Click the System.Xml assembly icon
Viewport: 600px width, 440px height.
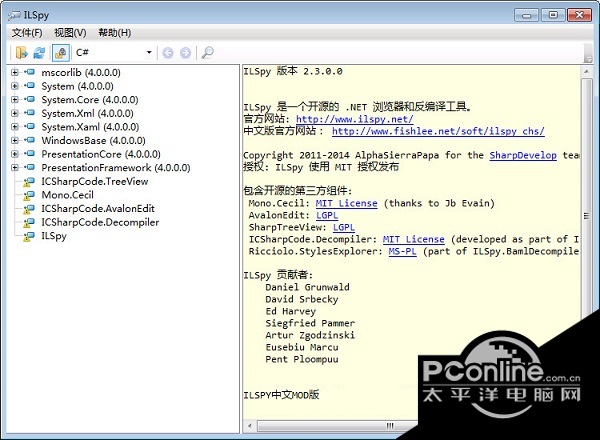[x=29, y=112]
